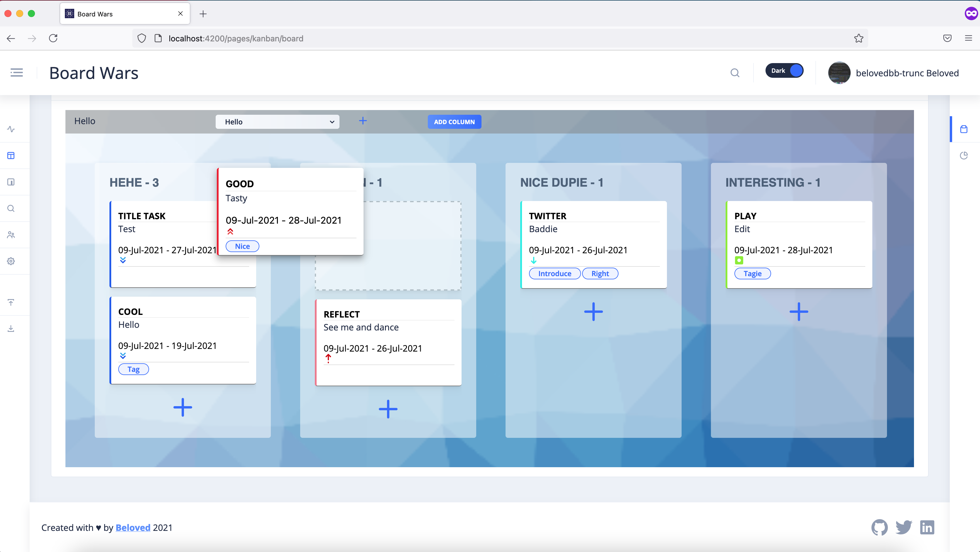Screen dimensions: 980x552
Task: Click the Tag label on COOL card
Action: pos(134,369)
